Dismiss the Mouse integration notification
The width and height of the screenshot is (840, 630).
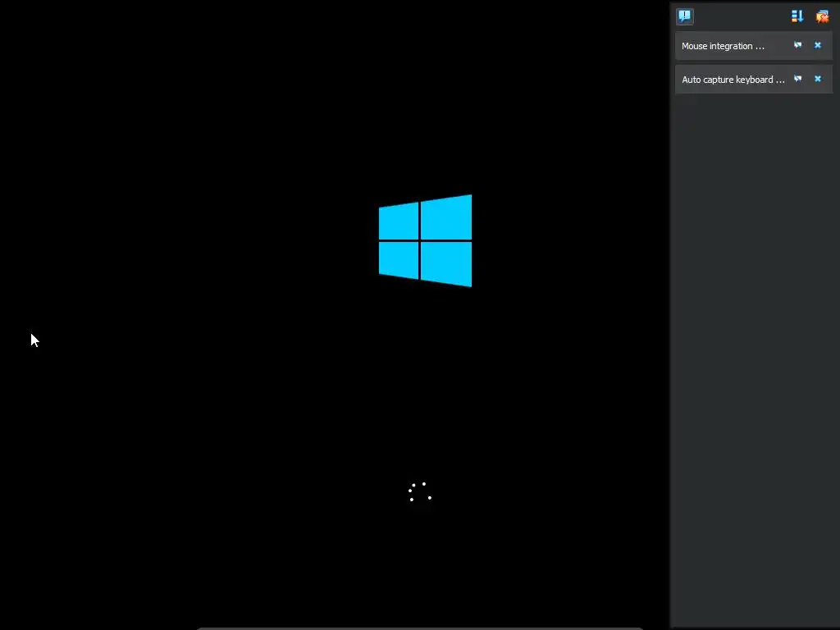click(818, 45)
